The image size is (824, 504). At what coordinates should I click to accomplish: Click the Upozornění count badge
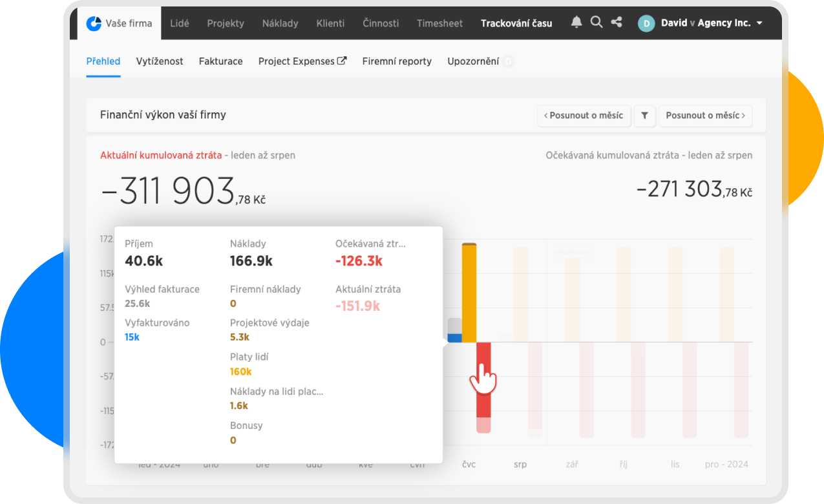click(x=508, y=62)
